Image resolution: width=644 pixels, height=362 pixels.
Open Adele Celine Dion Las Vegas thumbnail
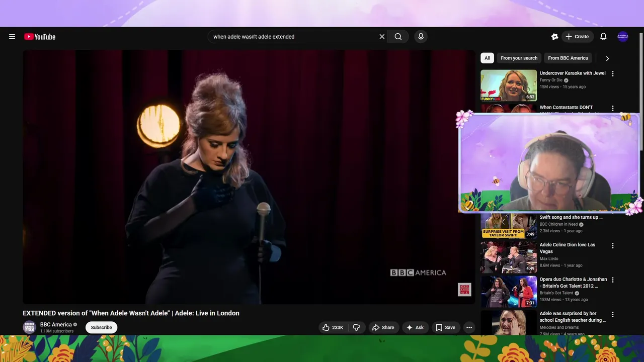(509, 257)
